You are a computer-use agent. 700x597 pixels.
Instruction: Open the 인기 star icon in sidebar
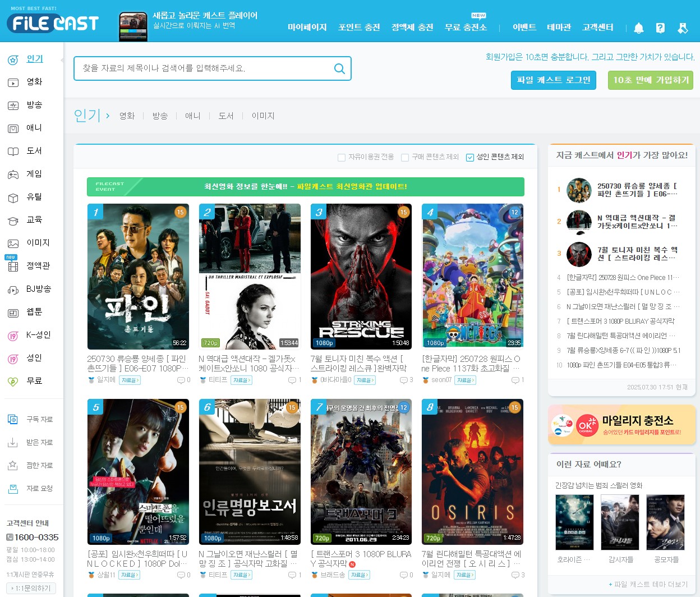click(13, 59)
